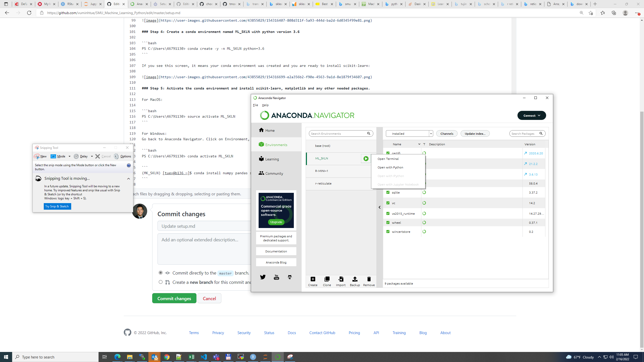
Task: Open Mode dropdown arrow in Snipping Tool
Action: point(69,156)
